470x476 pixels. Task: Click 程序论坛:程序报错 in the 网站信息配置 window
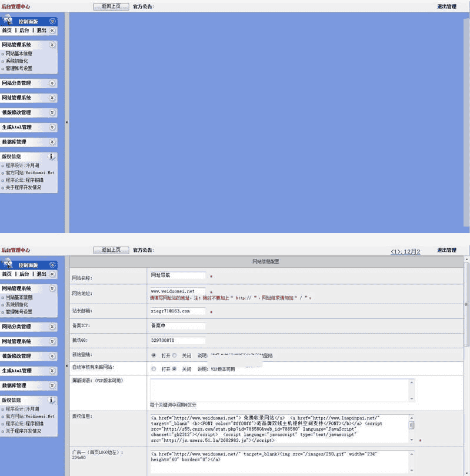[25, 424]
